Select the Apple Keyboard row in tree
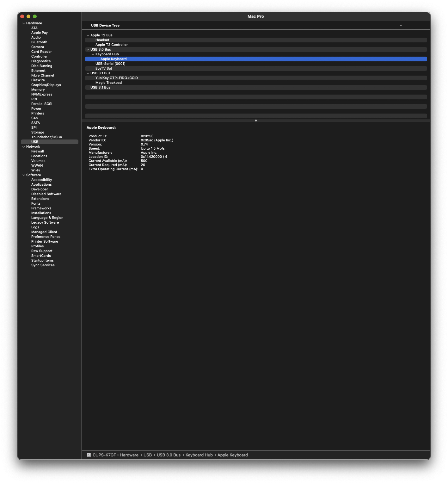Screen dimensions: 448x483 pyautogui.click(x=256, y=59)
